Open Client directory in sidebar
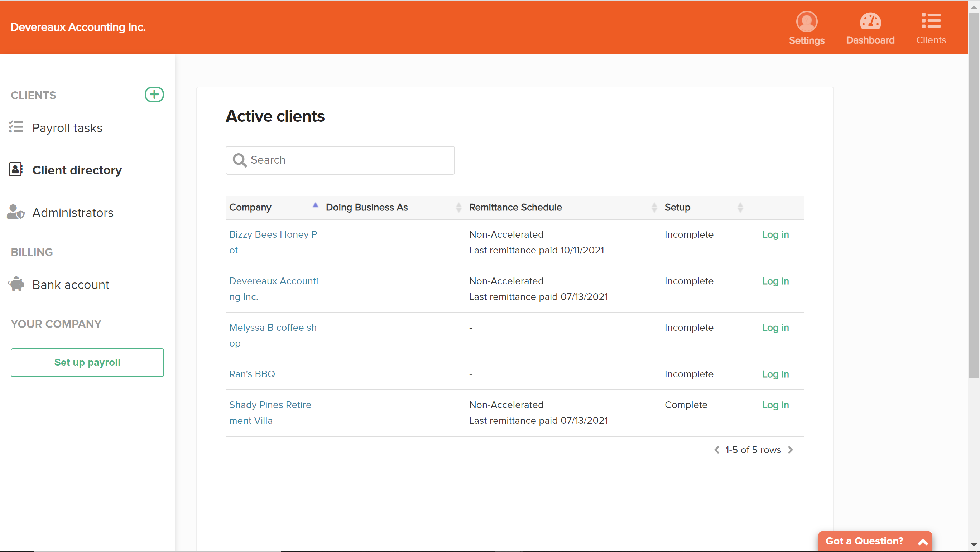Image resolution: width=980 pixels, height=552 pixels. tap(77, 170)
